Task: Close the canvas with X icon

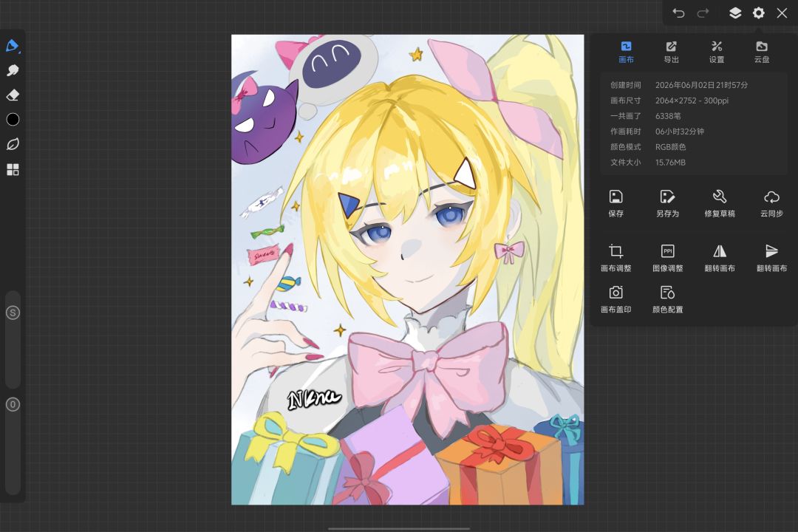Action: click(x=782, y=13)
